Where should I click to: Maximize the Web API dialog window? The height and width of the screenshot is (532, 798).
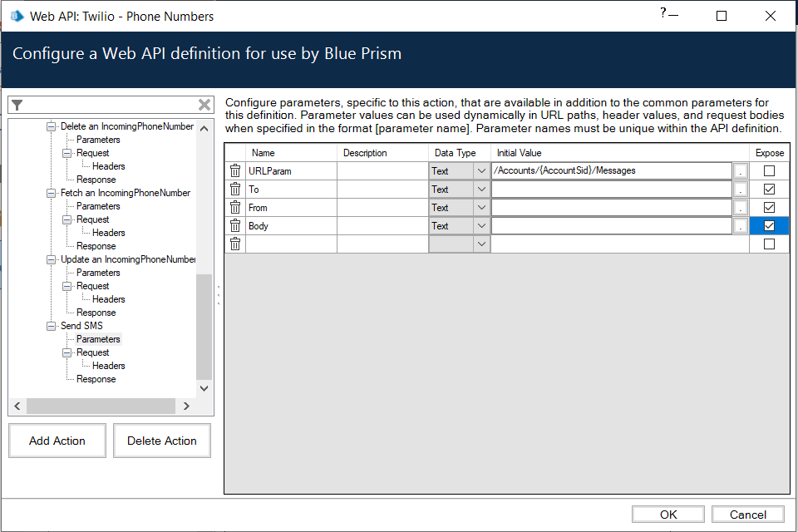pos(722,16)
